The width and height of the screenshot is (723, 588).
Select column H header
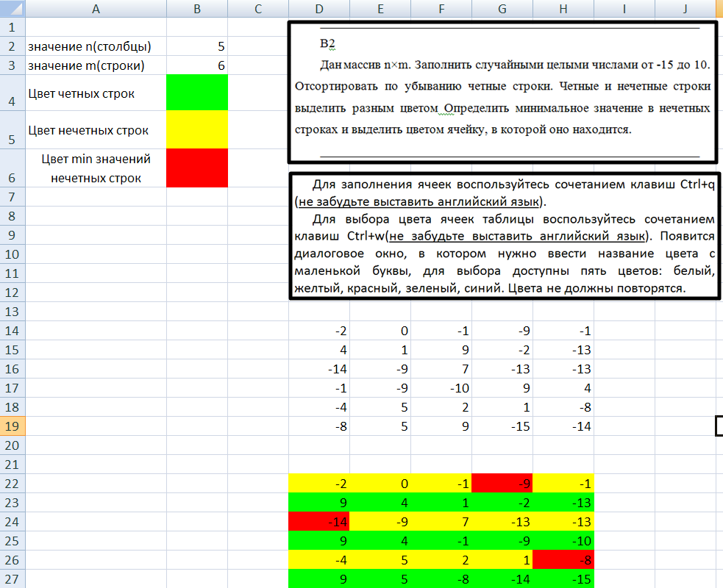[563, 8]
